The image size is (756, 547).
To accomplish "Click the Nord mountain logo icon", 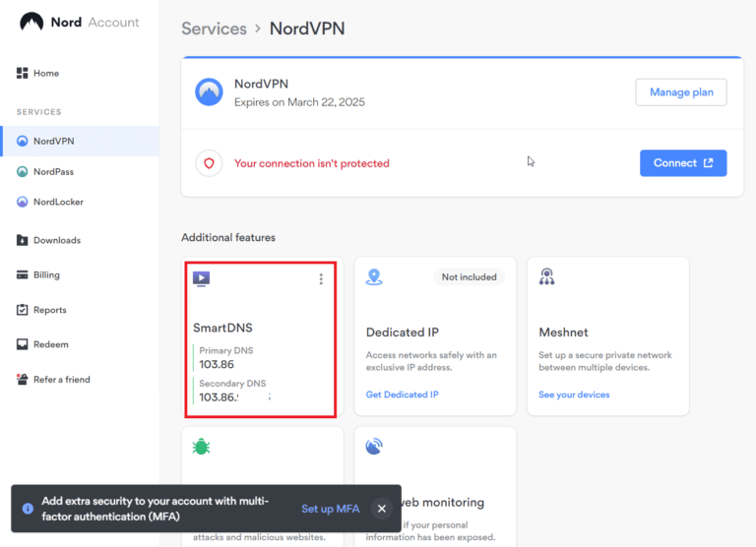I will coord(31,22).
